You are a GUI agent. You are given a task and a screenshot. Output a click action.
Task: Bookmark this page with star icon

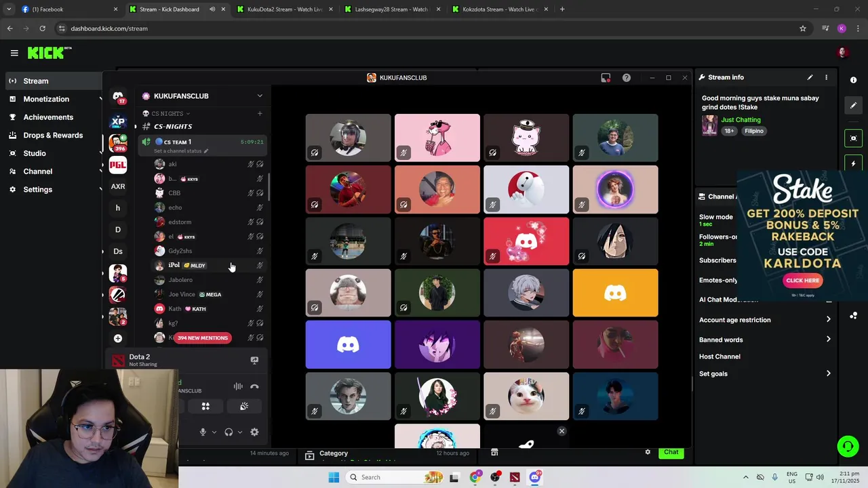point(803,28)
